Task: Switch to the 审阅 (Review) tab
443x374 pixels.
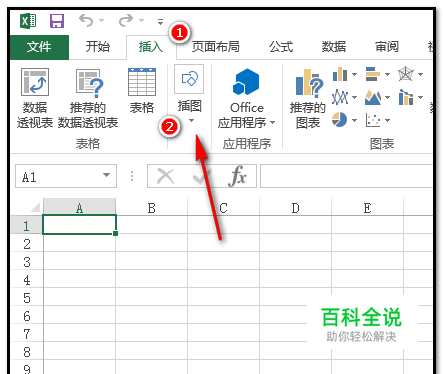Action: coord(387,47)
